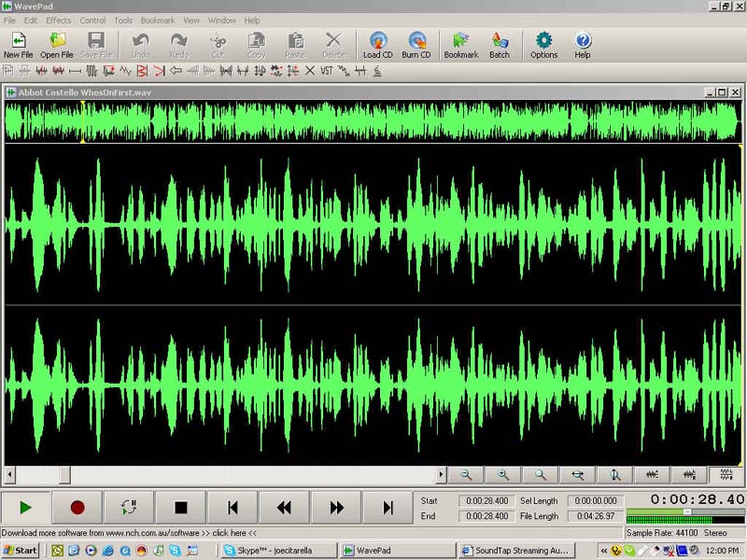Click the scrollbar right arrow
Viewport: 747px width, 560px height.
441,475
